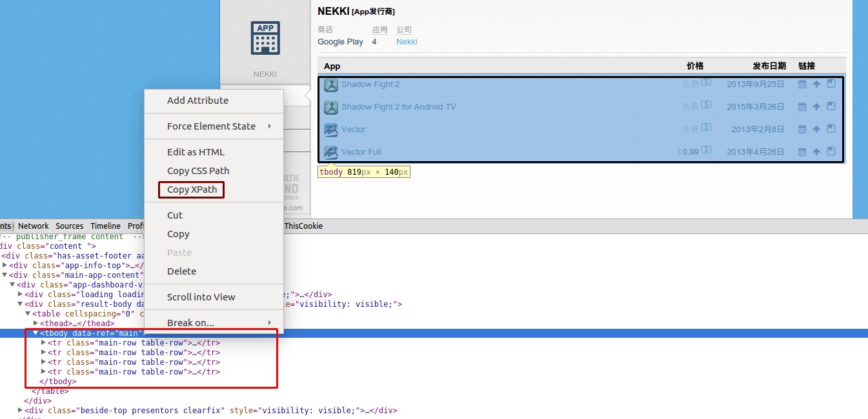Click the NEKKI publisher building icon
Image resolution: width=868 pixels, height=419 pixels.
265,39
